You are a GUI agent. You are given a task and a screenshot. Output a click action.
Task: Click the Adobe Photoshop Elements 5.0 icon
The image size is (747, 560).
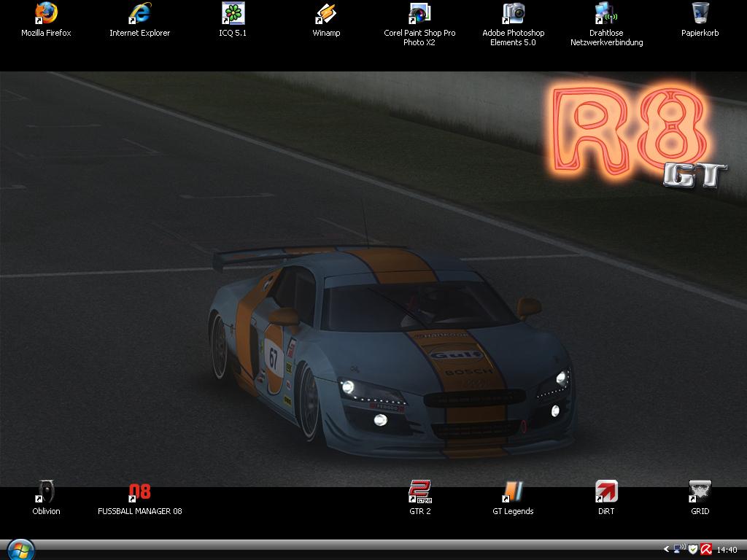(514, 14)
